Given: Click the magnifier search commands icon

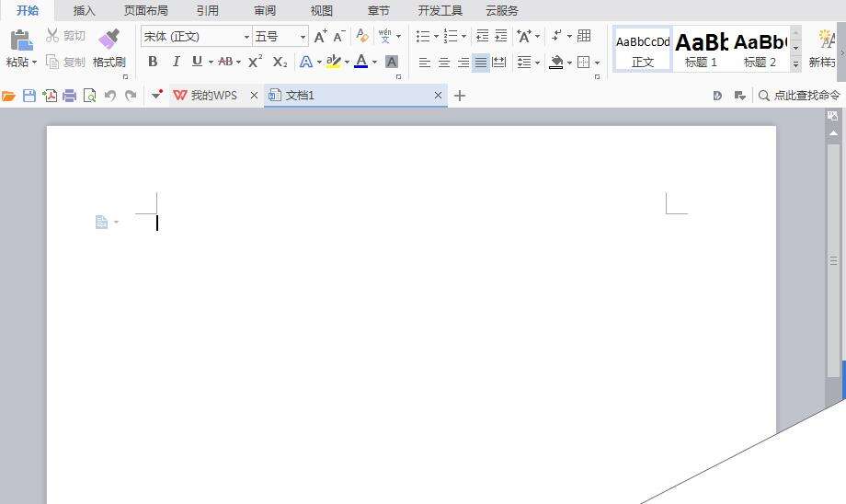Looking at the screenshot, I should point(763,96).
